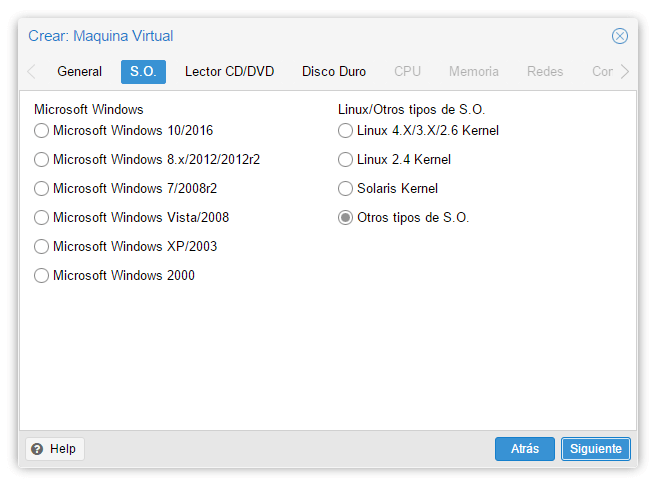657x490 pixels.
Task: Select Solaris Kernel radio button
Action: 345,188
